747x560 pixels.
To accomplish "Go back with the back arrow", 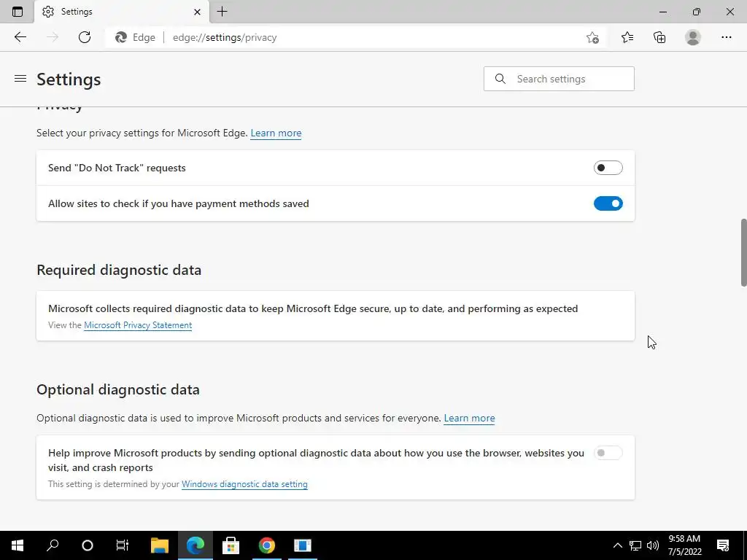I will click(x=20, y=37).
